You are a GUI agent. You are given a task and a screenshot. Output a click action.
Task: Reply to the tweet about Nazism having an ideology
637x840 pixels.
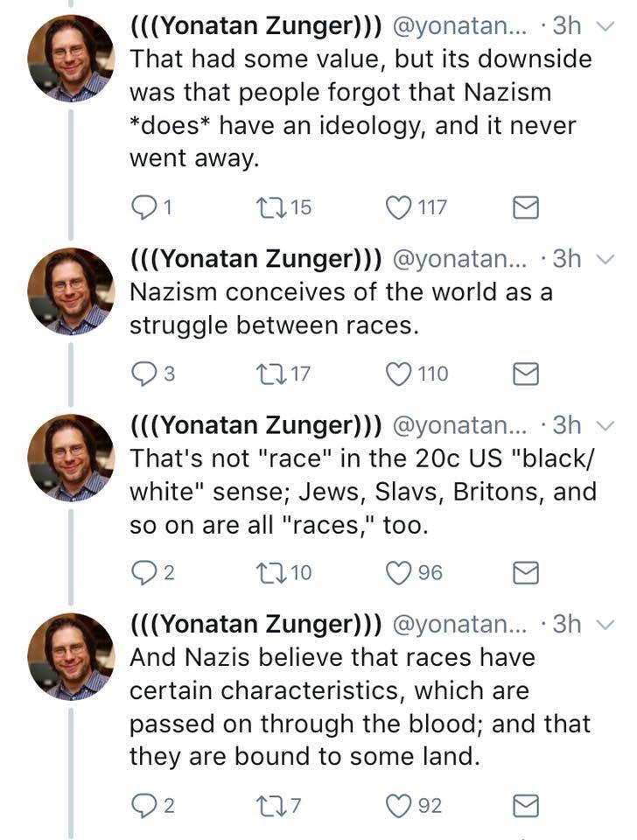pos(142,207)
